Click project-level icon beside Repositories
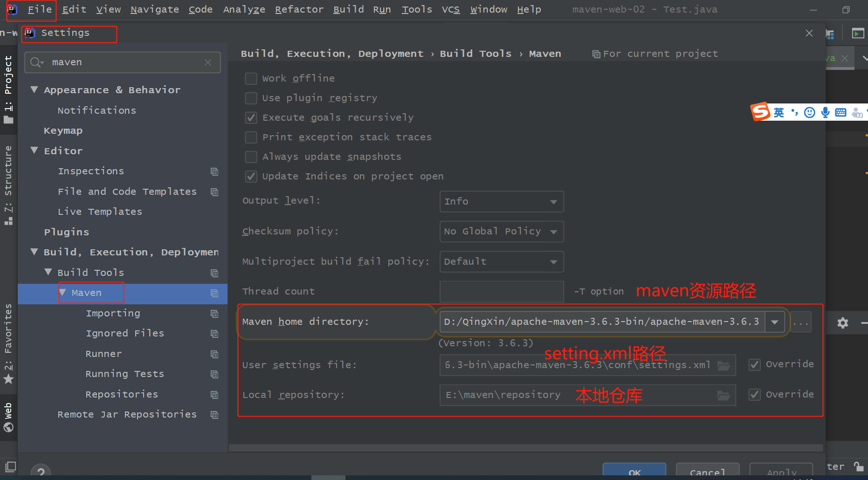This screenshot has width=868, height=480. click(214, 395)
